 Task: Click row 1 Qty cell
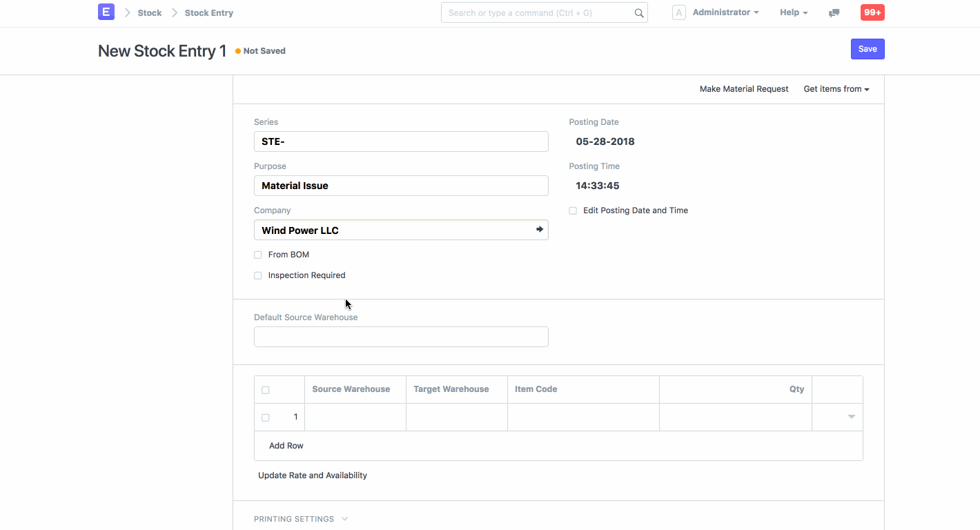pos(736,418)
